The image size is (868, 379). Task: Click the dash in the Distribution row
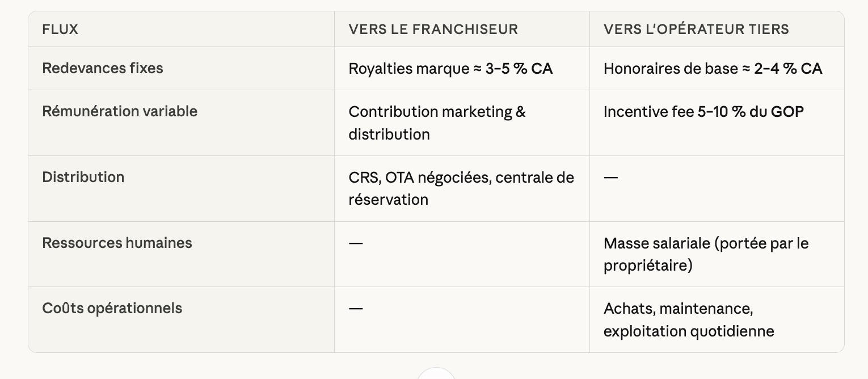610,178
